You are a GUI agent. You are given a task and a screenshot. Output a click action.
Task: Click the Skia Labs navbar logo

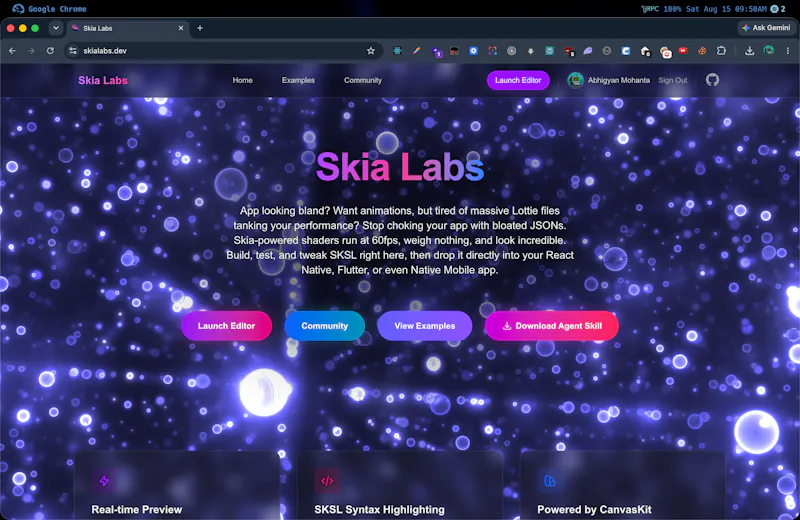(103, 80)
